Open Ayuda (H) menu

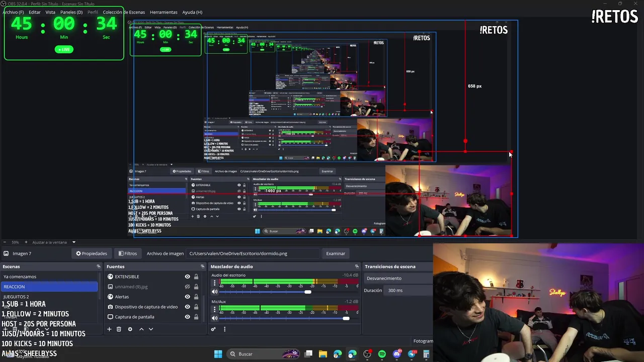[192, 12]
